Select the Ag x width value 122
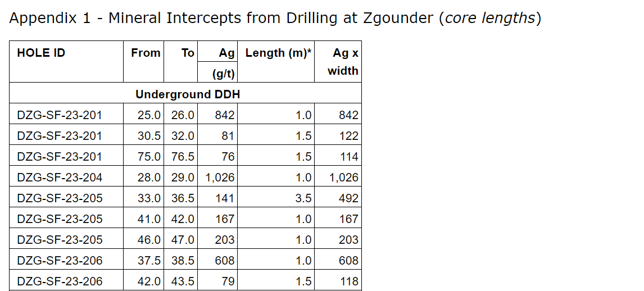 coord(348,136)
